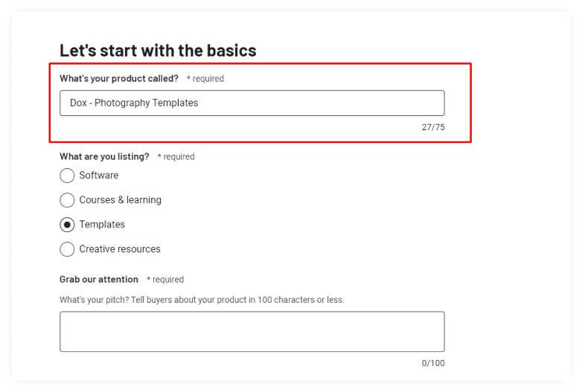
Task: Click the "What's your pitch?" helper text
Action: pyautogui.click(x=202, y=300)
